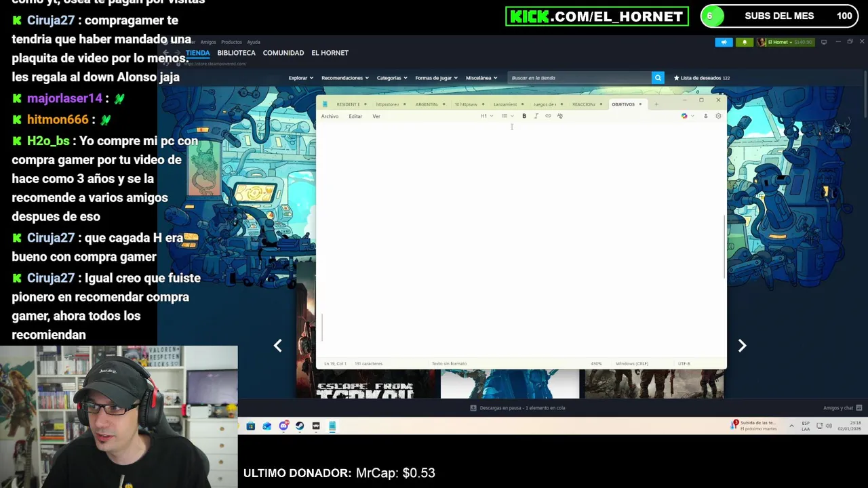Open Notepad settings gear

click(x=718, y=116)
